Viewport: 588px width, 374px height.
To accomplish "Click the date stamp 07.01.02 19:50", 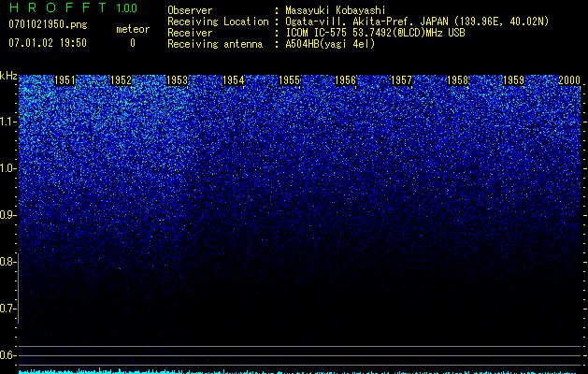I will tap(48, 43).
